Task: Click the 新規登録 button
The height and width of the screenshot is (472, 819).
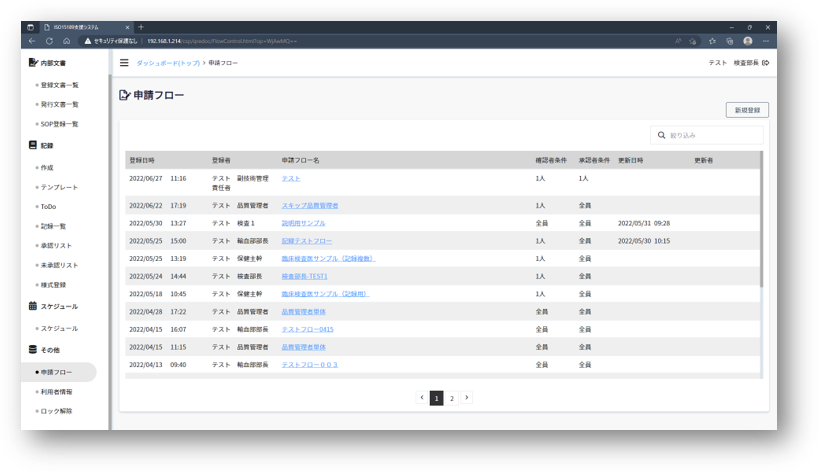Action: point(746,110)
